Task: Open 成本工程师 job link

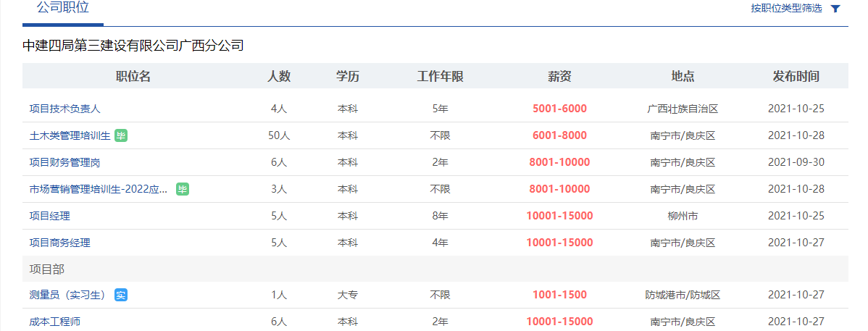Action: (x=55, y=322)
